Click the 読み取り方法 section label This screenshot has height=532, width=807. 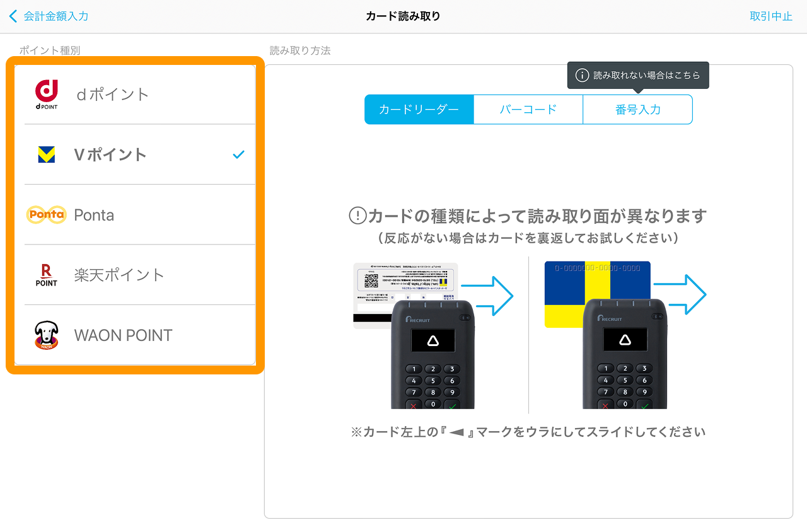pos(300,50)
